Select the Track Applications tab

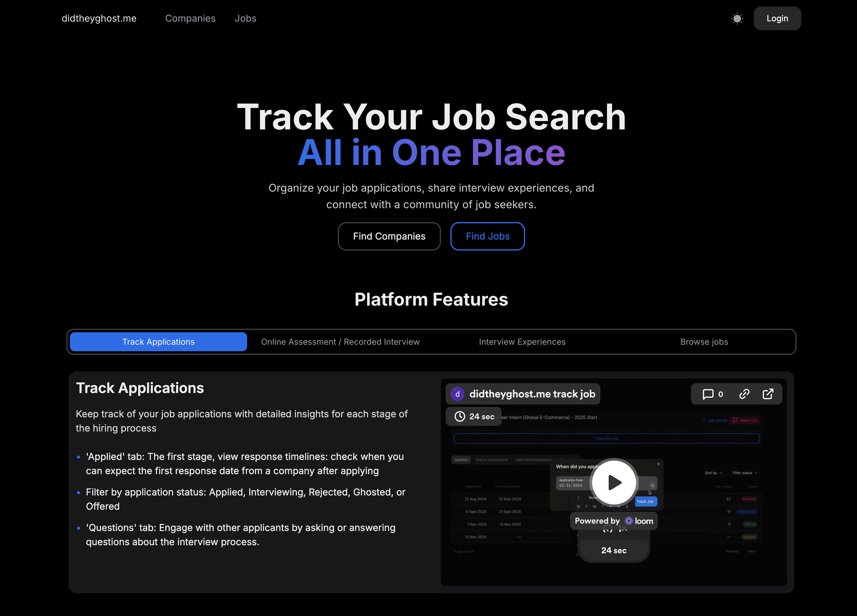click(x=158, y=342)
